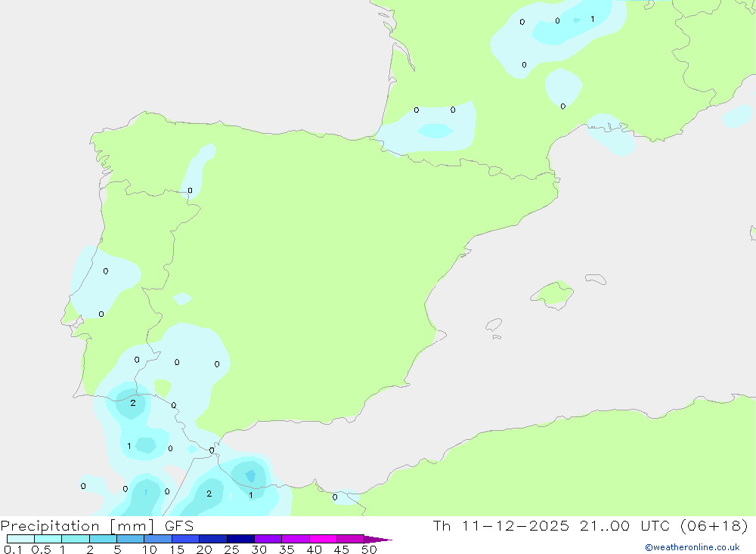
Task: Pick the 1–2 mm legend color box
Action: 76,539
